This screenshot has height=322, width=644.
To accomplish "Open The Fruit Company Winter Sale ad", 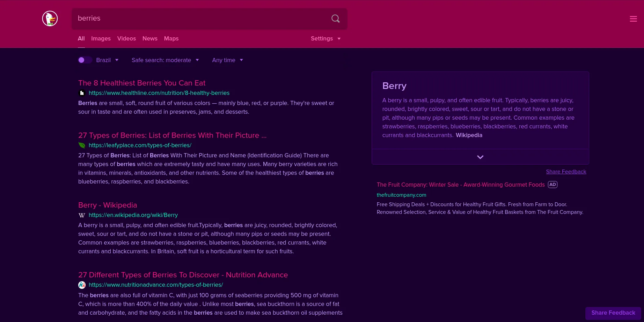I will tap(461, 185).
